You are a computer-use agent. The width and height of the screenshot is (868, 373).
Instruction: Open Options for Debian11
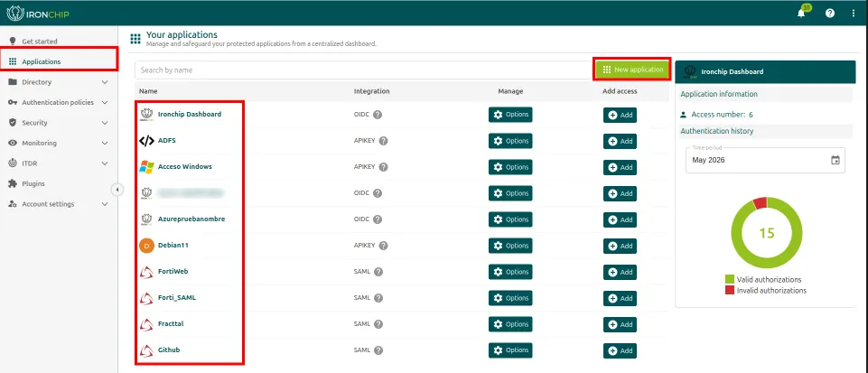click(x=510, y=245)
